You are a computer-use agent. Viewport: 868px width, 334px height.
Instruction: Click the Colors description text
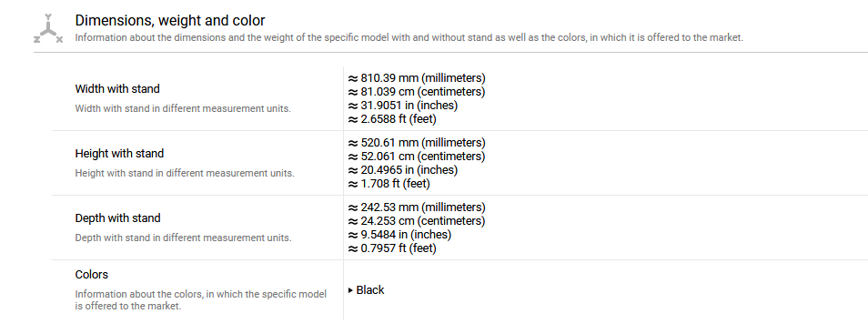pos(201,299)
